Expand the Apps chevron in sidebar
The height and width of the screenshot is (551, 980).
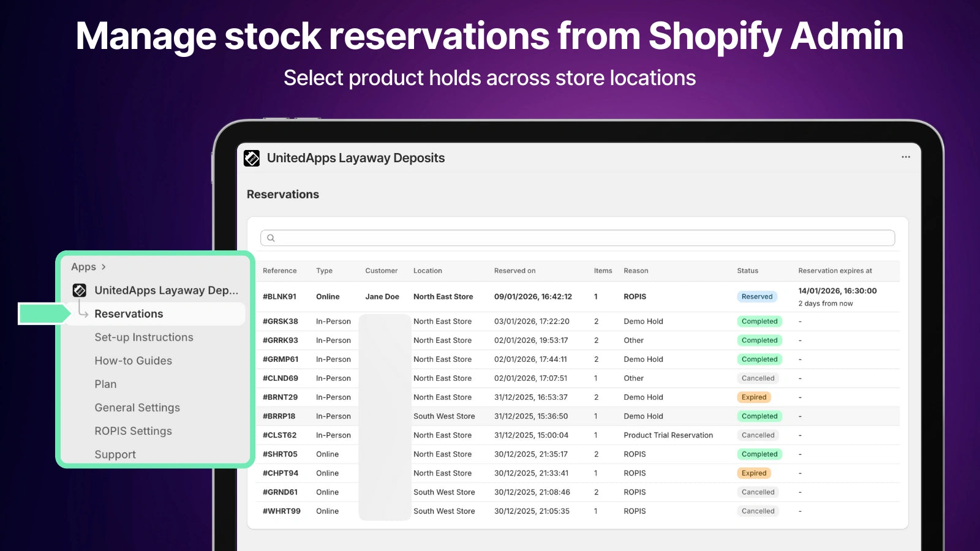coord(104,267)
